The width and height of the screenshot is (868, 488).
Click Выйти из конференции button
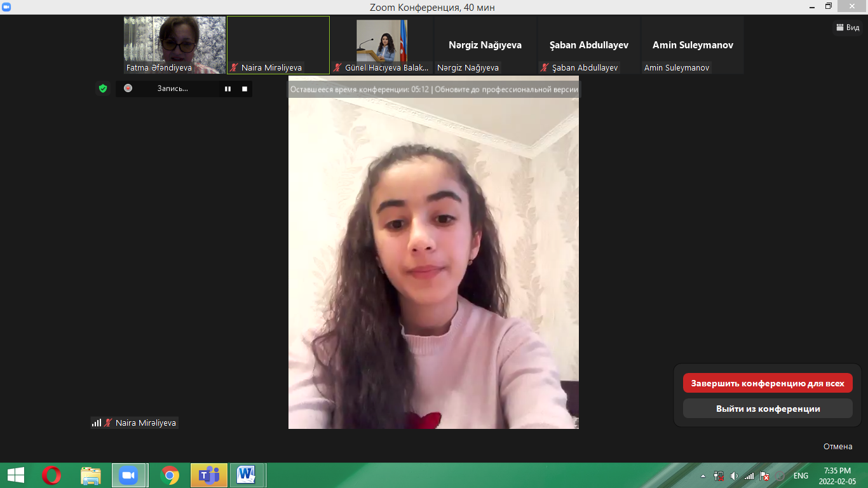click(x=768, y=409)
